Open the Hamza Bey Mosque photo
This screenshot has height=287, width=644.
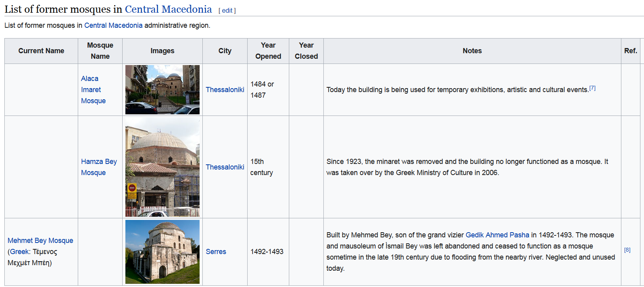(162, 167)
